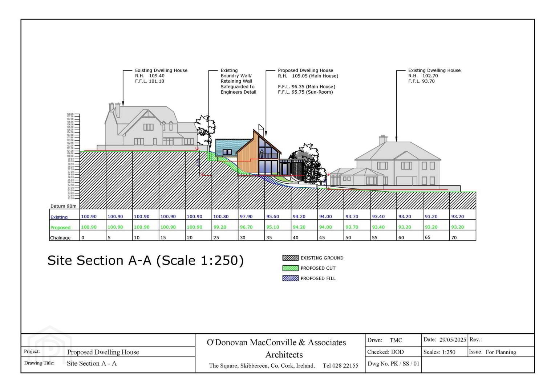The height and width of the screenshot is (392, 555).
Task: Click the Project field "Proposed Dwelling House" in title block
Action: click(x=103, y=352)
